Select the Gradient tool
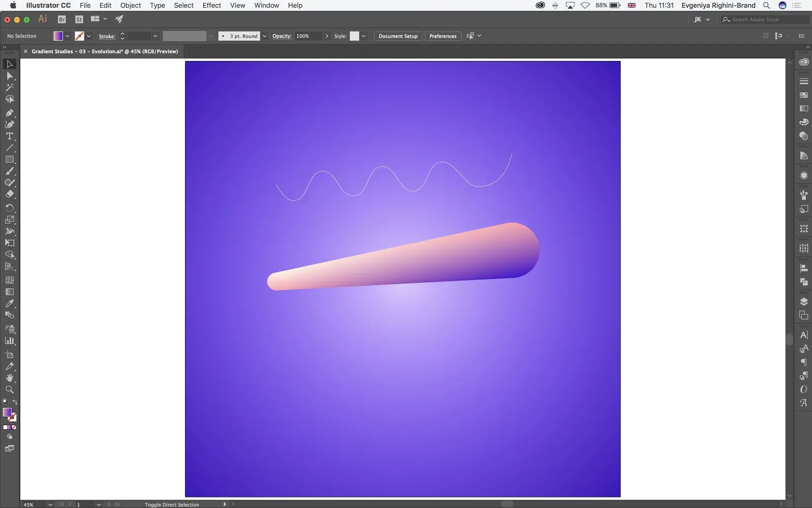This screenshot has height=508, width=812. point(10,292)
